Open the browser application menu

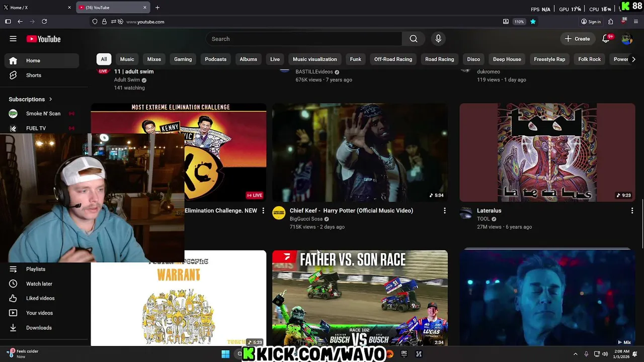[x=636, y=22]
